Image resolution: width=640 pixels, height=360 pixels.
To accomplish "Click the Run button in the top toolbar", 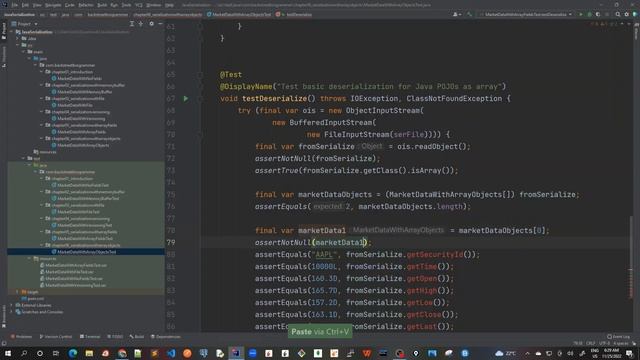I will click(x=581, y=14).
